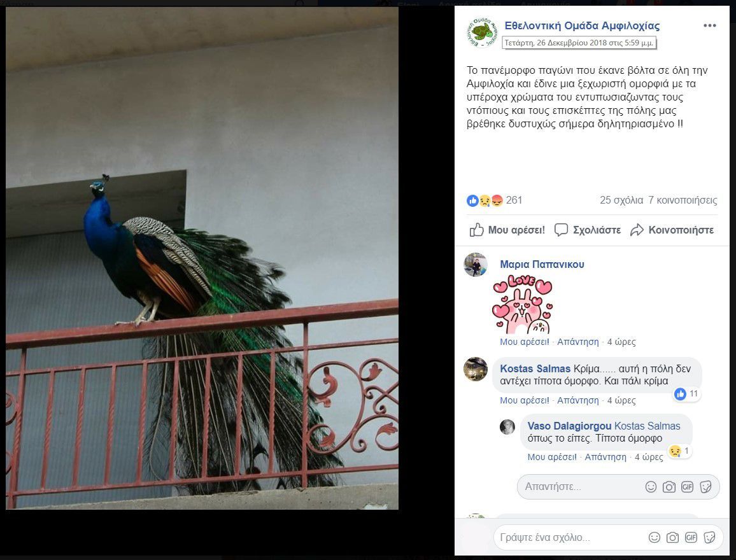
Task: Open GIF picker in reply box
Action: click(687, 487)
